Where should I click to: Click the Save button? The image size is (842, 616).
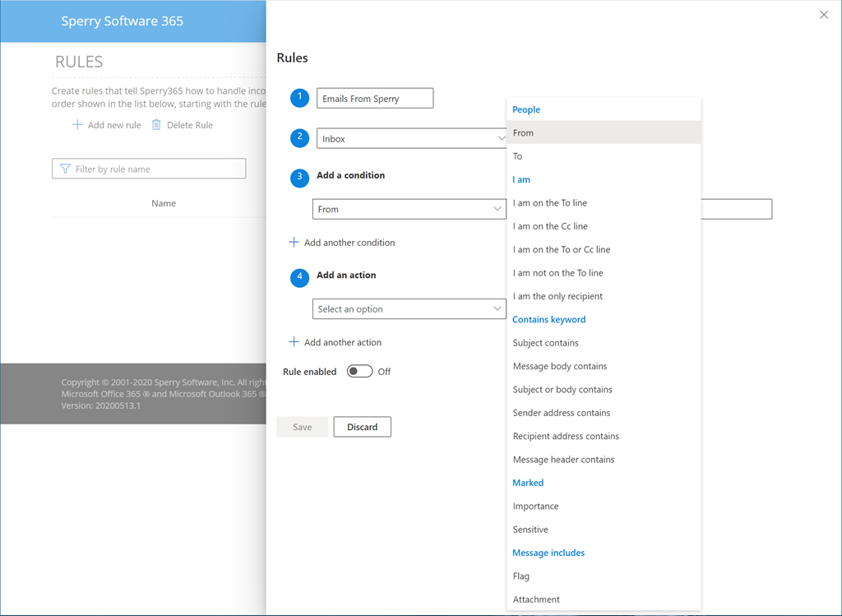pyautogui.click(x=303, y=427)
